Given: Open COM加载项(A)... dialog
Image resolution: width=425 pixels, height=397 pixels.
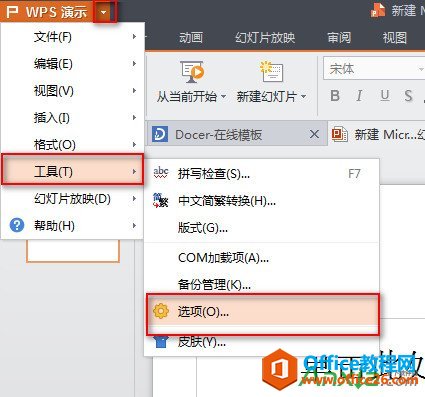Looking at the screenshot, I should point(262,258).
